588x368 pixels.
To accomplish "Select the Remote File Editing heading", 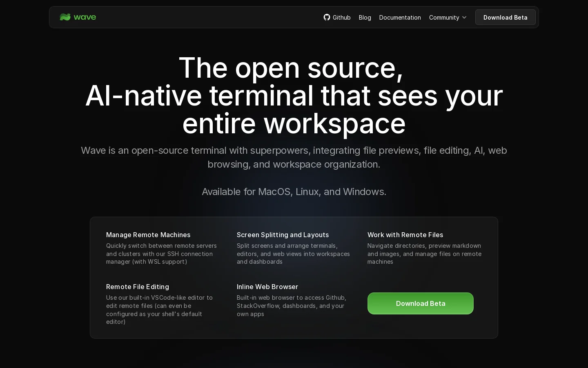I will [138, 287].
